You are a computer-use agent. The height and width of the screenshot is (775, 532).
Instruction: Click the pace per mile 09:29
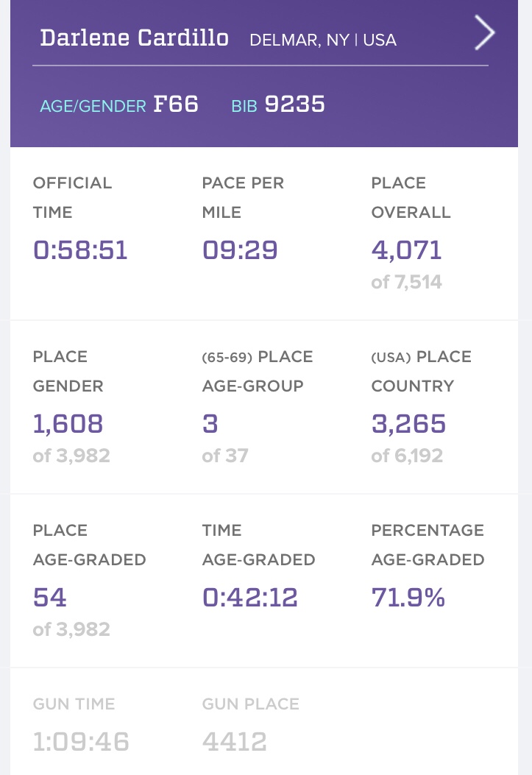(x=240, y=250)
